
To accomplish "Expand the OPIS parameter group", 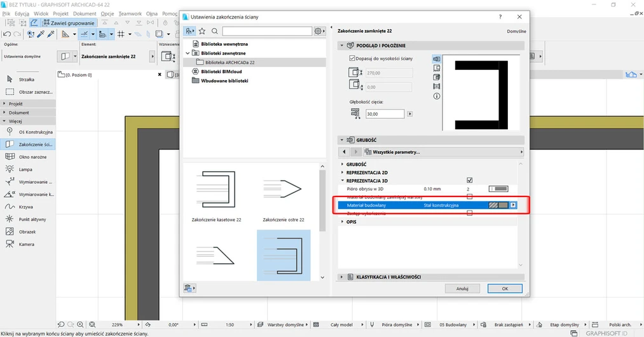I will (343, 221).
